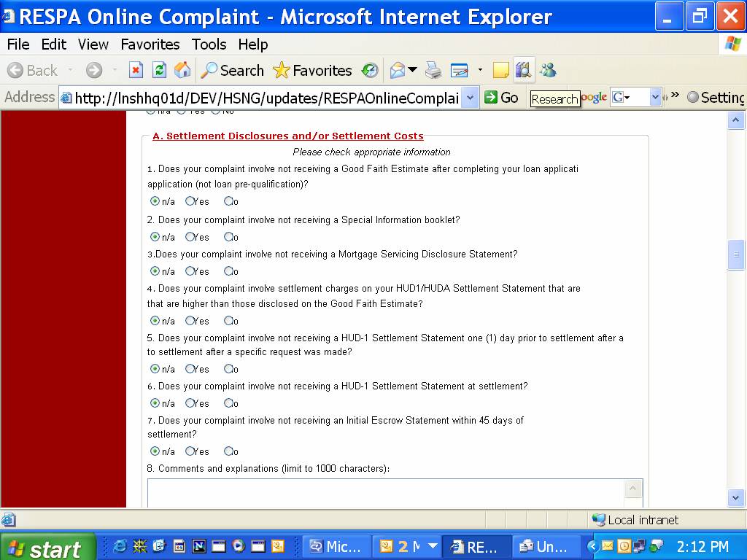The image size is (747, 560).
Task: Click the Local intranet zone status icon
Action: [x=598, y=519]
